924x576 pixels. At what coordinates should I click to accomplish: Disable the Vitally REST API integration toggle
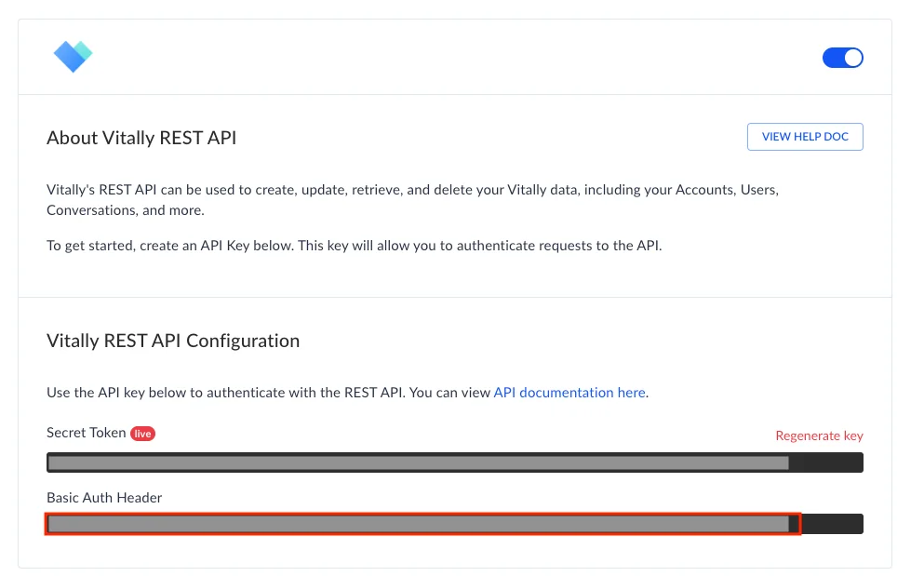pyautogui.click(x=843, y=58)
